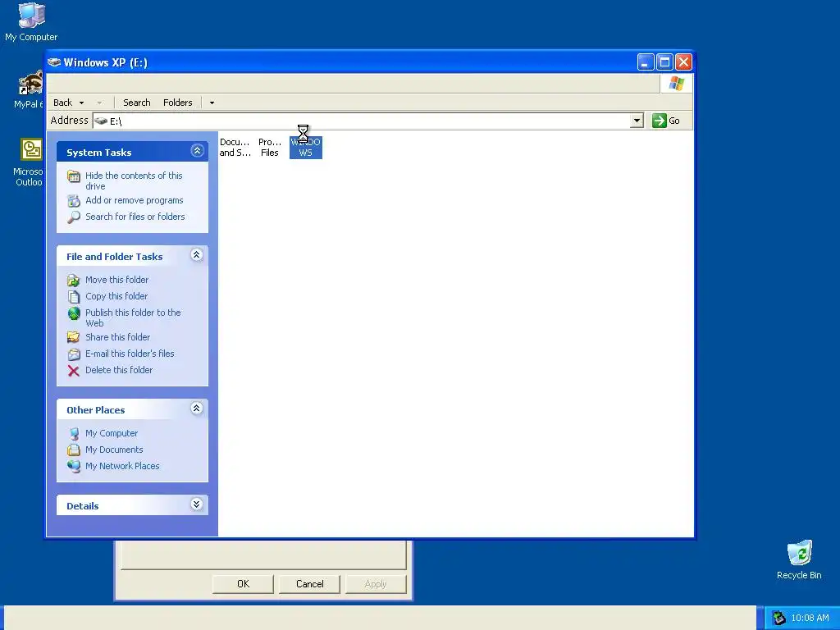Image resolution: width=840 pixels, height=630 pixels.
Task: Click the Add or remove programs icon
Action: (x=74, y=201)
